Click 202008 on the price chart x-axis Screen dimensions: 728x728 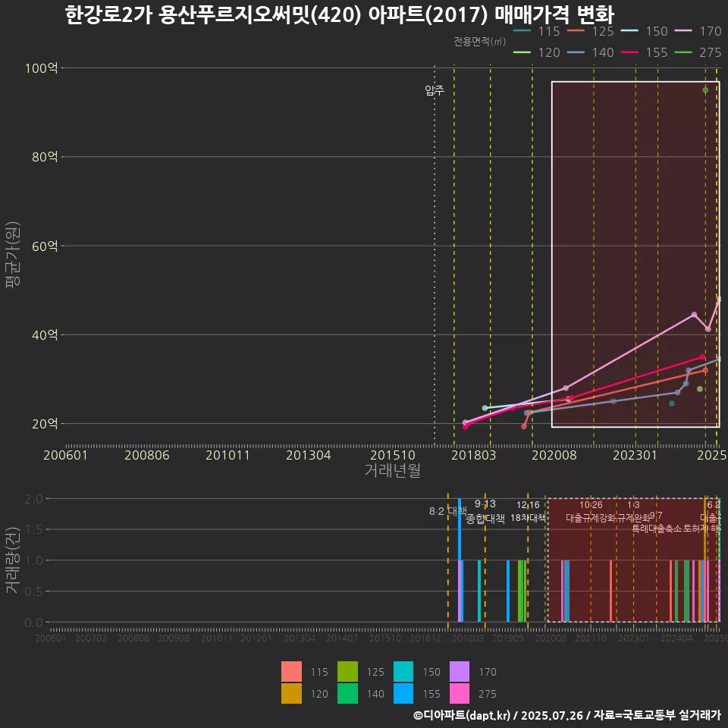[554, 455]
